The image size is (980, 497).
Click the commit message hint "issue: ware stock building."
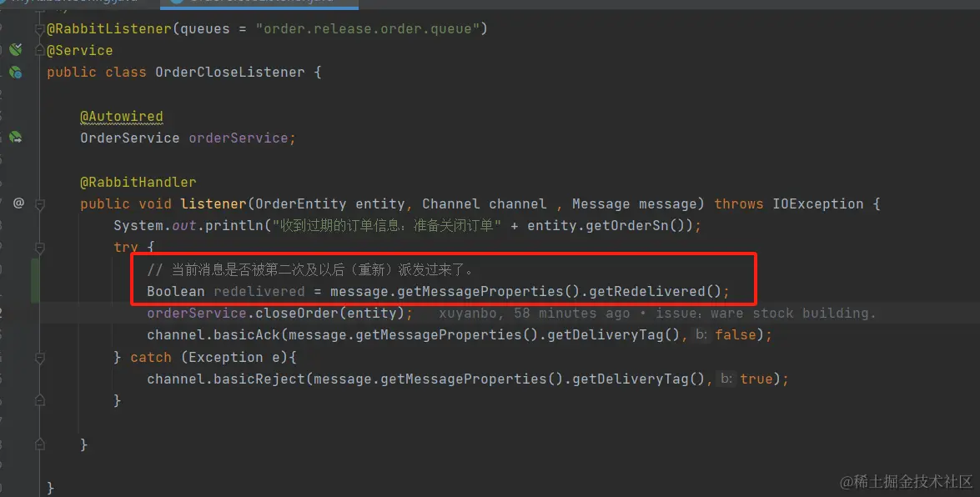pyautogui.click(x=766, y=314)
